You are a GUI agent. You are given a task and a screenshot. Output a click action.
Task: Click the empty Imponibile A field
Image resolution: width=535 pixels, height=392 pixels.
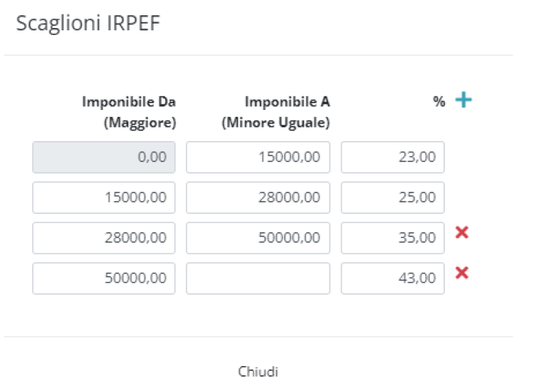(x=258, y=278)
